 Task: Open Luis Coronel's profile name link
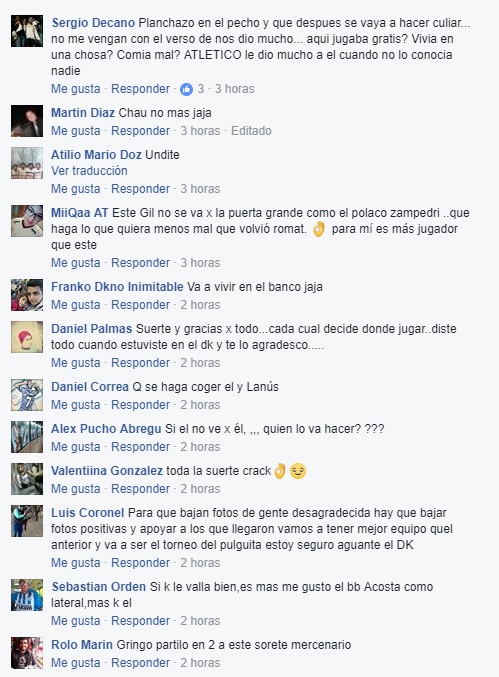[88, 513]
